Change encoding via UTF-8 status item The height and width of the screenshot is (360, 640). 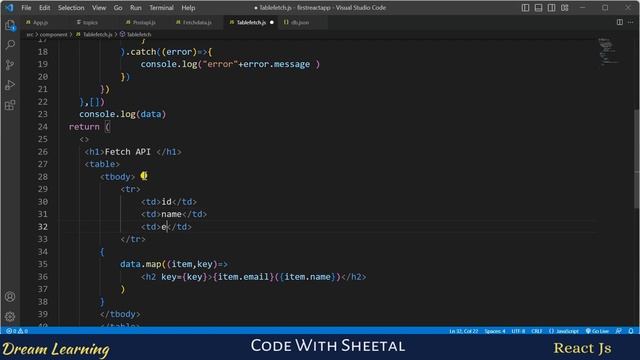[518, 331]
